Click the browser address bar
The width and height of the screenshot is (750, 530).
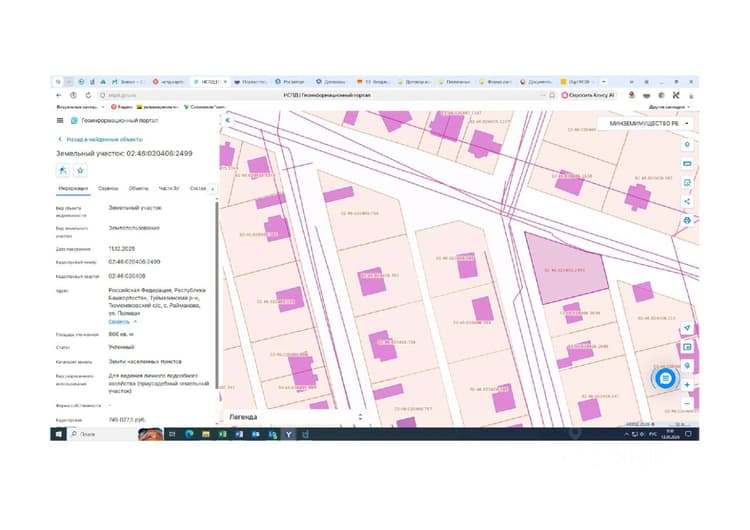point(327,95)
